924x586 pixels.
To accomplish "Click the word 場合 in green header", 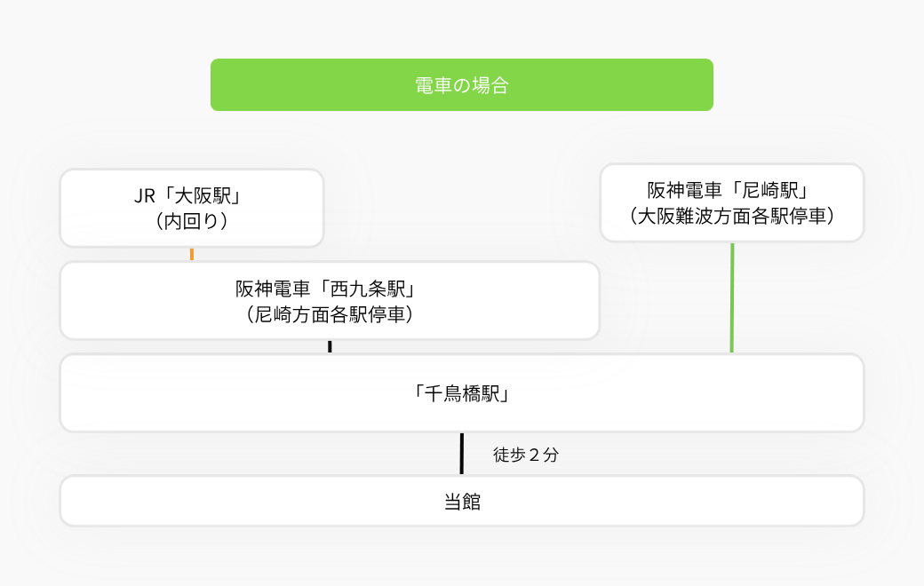I will point(490,85).
